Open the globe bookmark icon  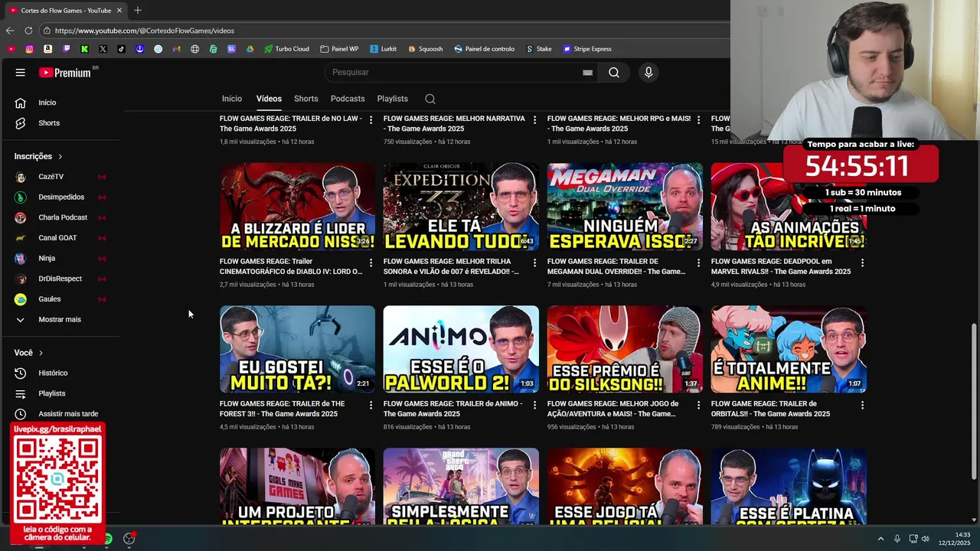[x=194, y=49]
